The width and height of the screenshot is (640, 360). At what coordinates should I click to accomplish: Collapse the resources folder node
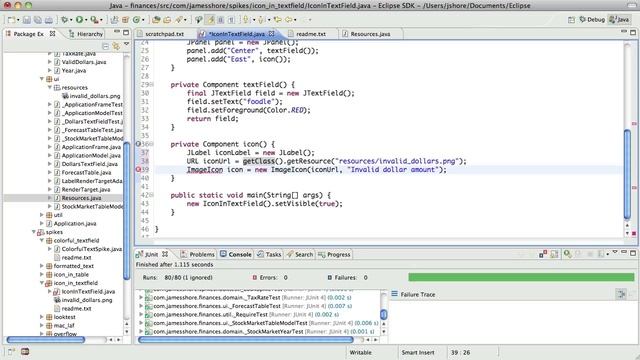(x=50, y=87)
